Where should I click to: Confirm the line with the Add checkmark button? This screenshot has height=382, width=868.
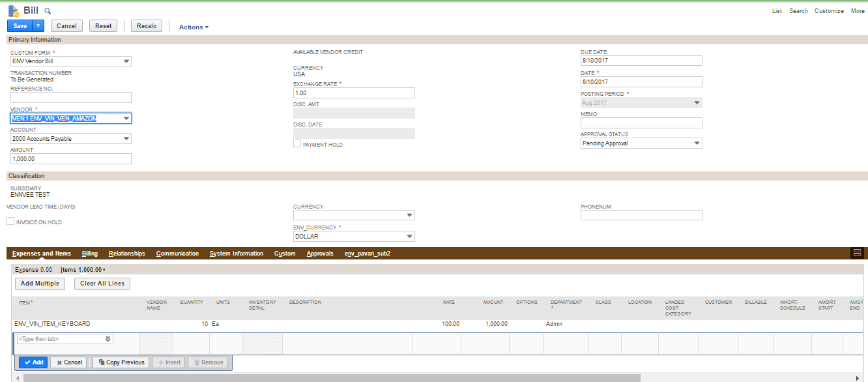33,362
